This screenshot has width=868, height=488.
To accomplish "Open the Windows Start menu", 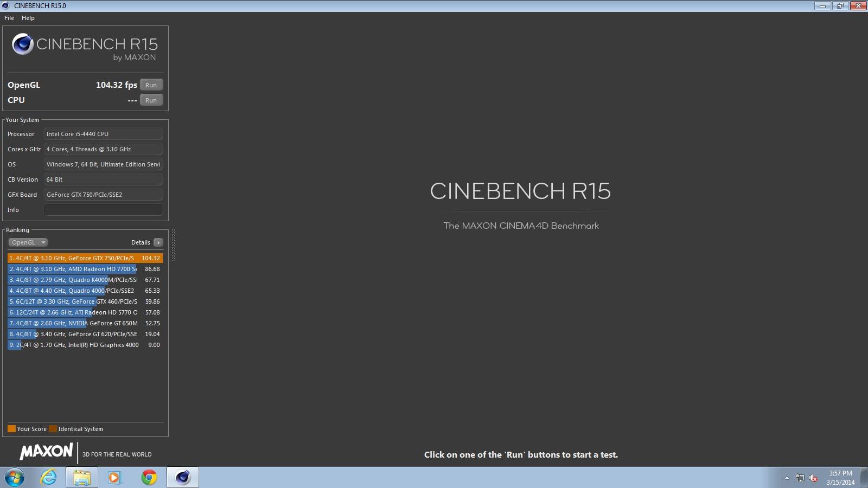I will [15, 478].
